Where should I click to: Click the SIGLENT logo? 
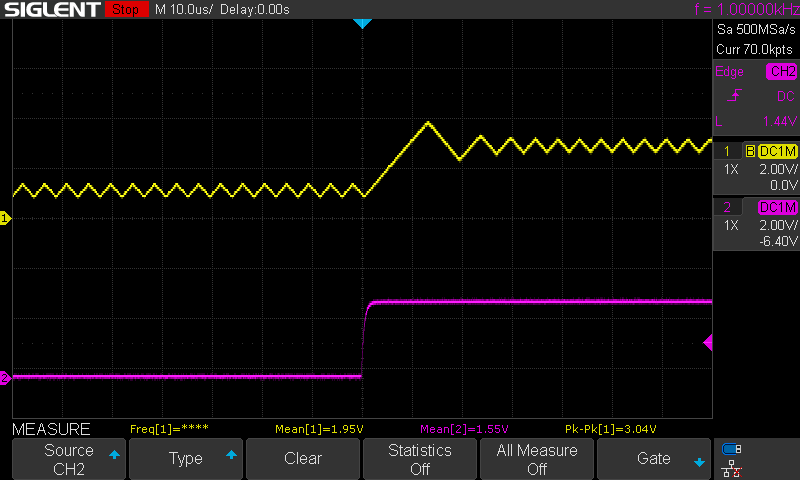pos(52,9)
